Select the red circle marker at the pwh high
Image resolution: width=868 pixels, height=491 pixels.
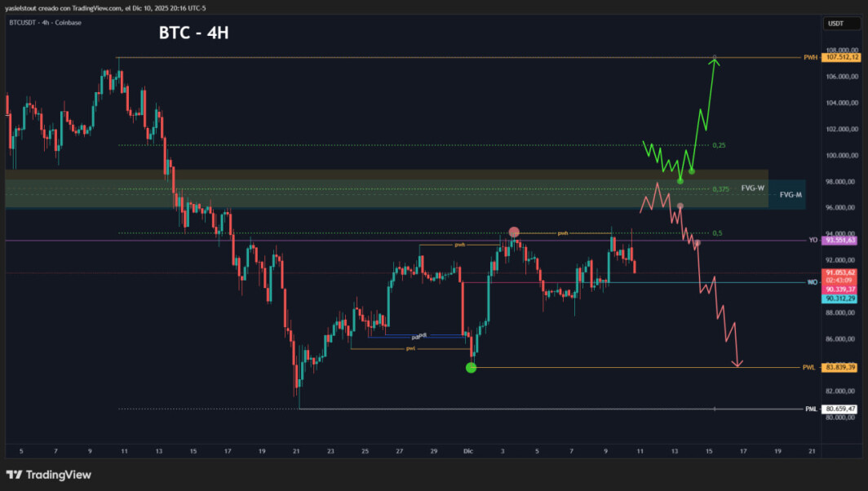click(x=514, y=232)
